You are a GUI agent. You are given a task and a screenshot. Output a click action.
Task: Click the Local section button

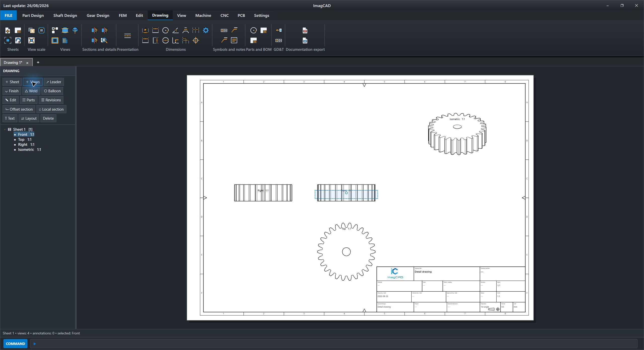coord(51,109)
